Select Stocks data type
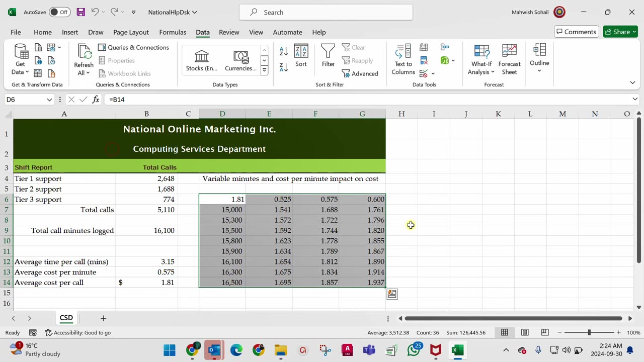The image size is (644, 362). coord(201,60)
